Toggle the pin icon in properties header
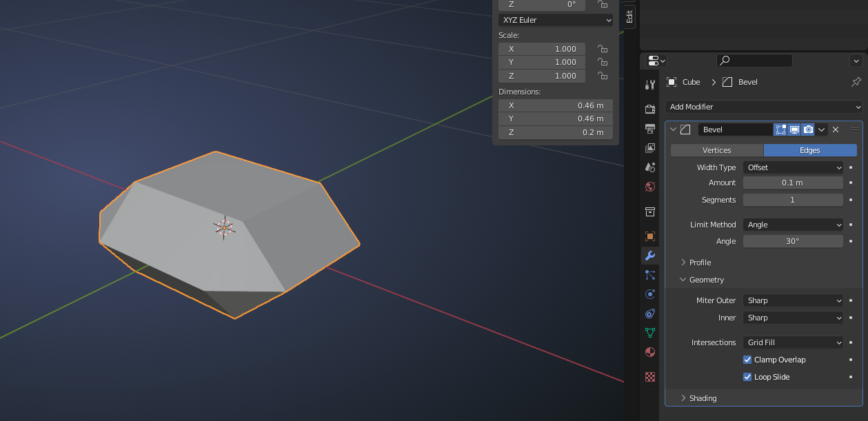The height and width of the screenshot is (421, 868). pyautogui.click(x=856, y=82)
